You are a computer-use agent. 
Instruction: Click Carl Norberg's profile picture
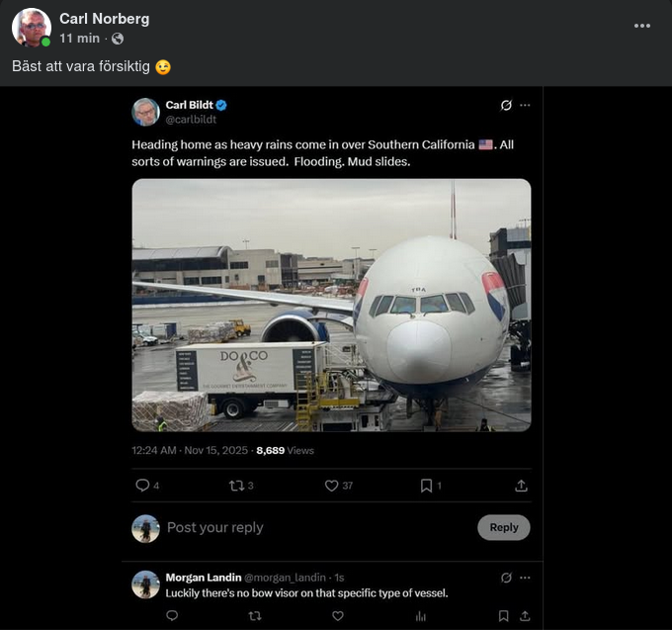(32, 28)
